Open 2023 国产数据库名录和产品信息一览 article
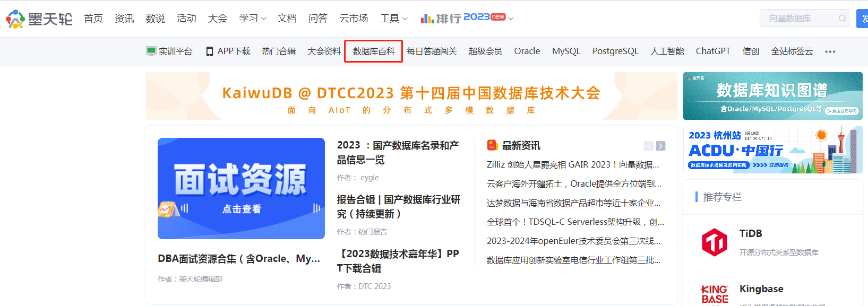Screen dimensions: 868x306 (398, 153)
